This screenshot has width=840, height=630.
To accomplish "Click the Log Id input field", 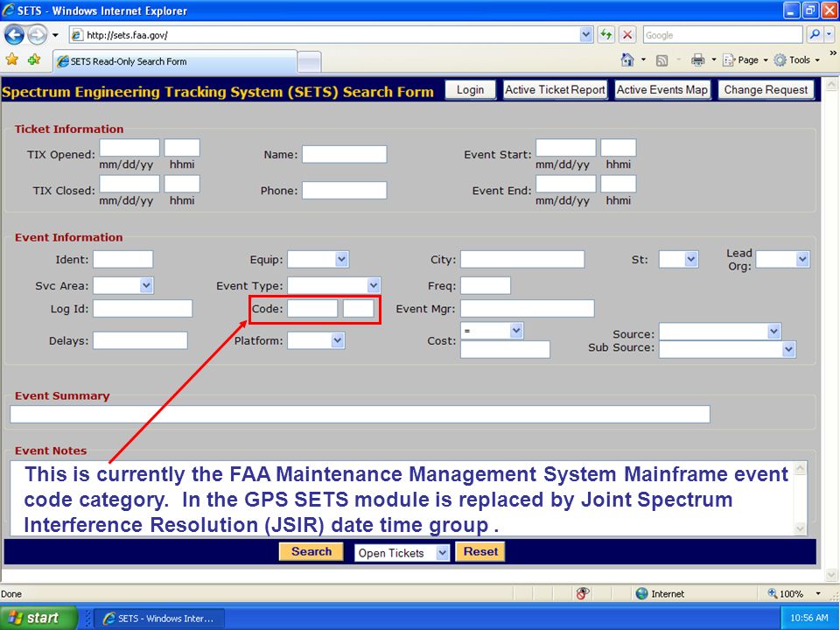I will [x=143, y=309].
